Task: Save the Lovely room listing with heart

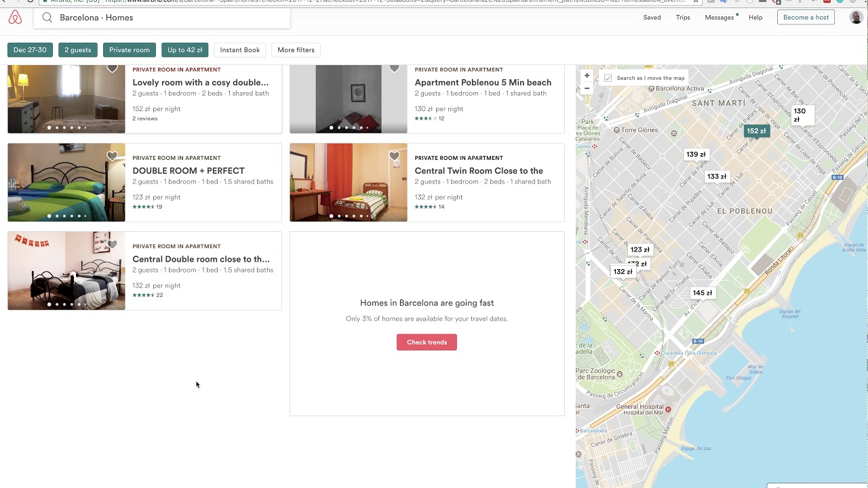Action: [113, 68]
